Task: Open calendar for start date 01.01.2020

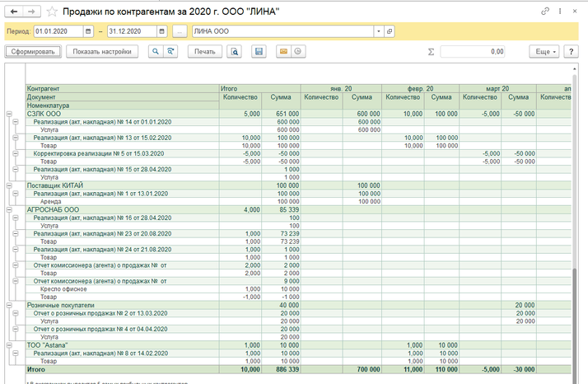Action: pyautogui.click(x=87, y=31)
